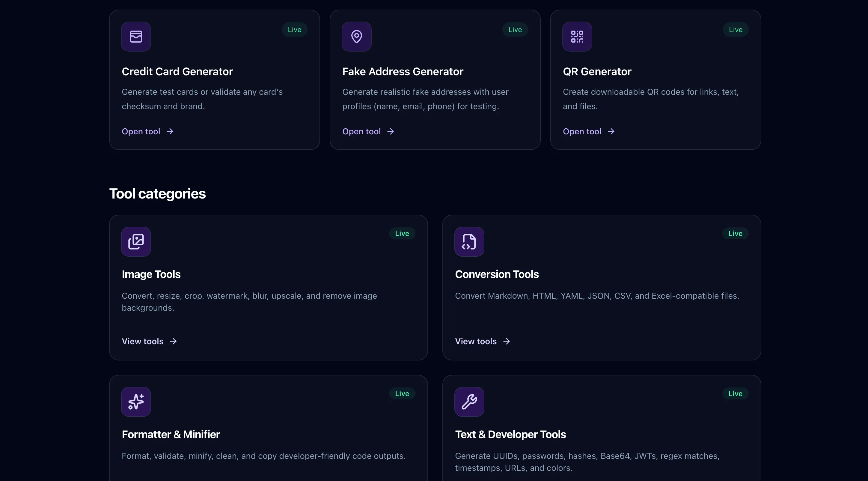Image resolution: width=868 pixels, height=481 pixels.
Task: Click arrow beside Fake Address Open tool
Action: (391, 131)
